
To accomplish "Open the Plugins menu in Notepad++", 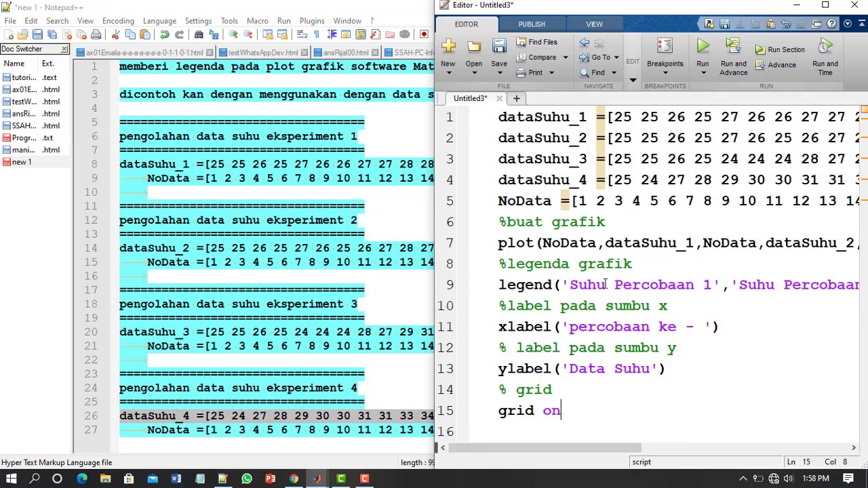I will coord(312,21).
